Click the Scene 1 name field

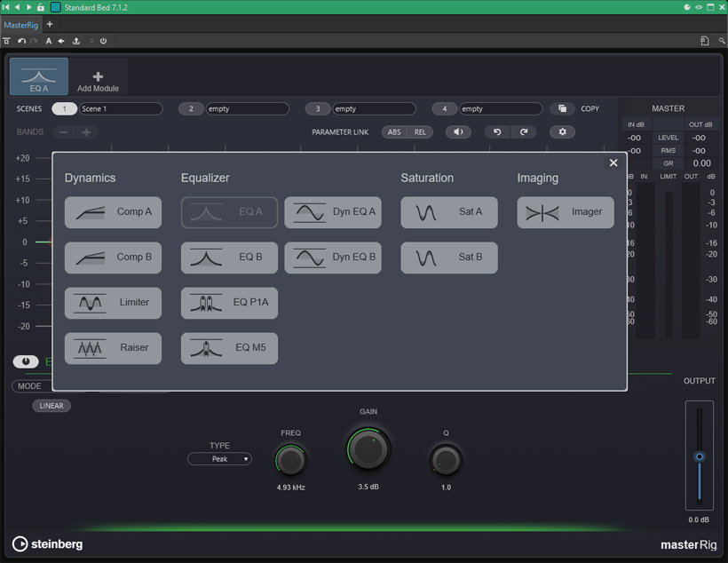coord(121,108)
